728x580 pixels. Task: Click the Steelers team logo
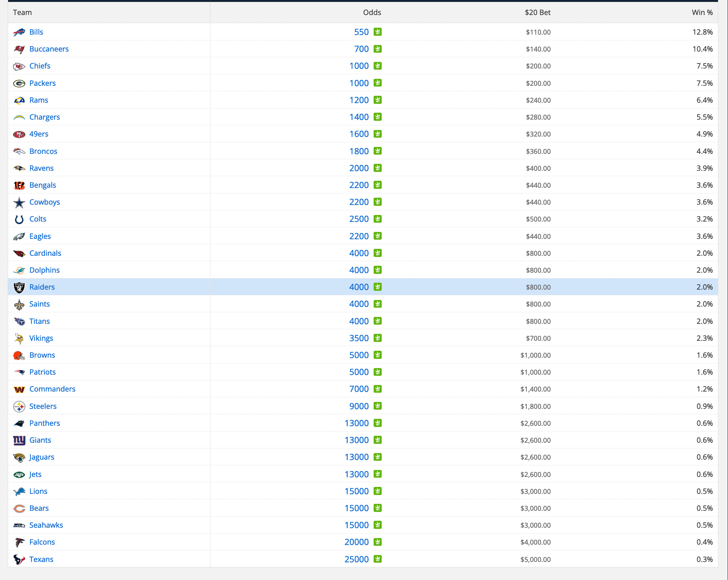point(19,407)
